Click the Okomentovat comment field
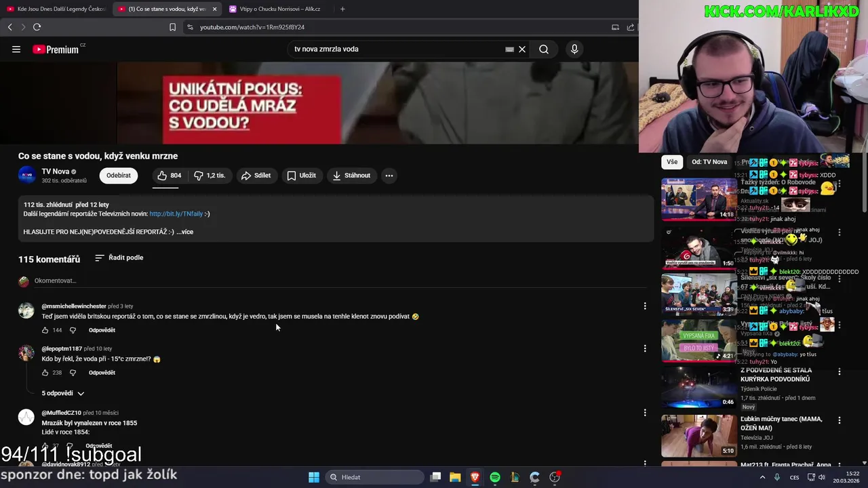This screenshot has height=488, width=868. (339, 281)
